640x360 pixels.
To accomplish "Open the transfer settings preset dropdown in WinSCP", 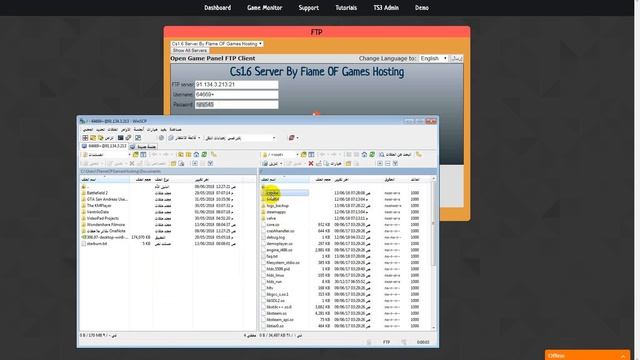I will 241,138.
